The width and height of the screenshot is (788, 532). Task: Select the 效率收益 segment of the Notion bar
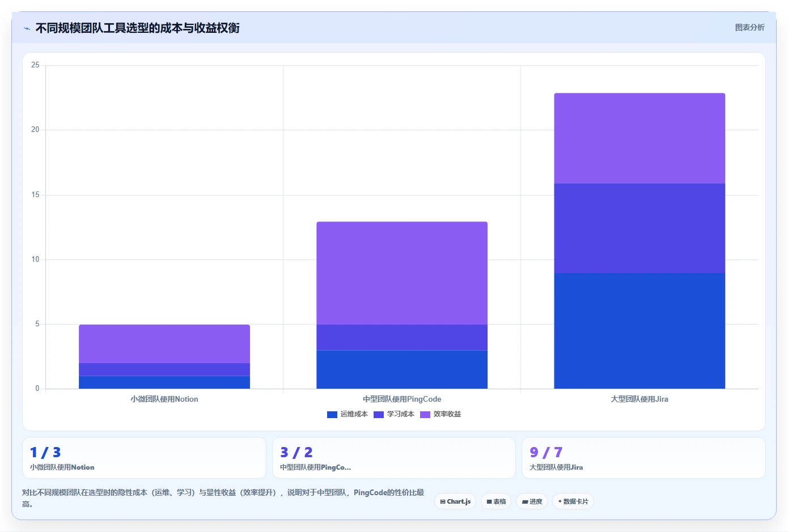pyautogui.click(x=164, y=344)
